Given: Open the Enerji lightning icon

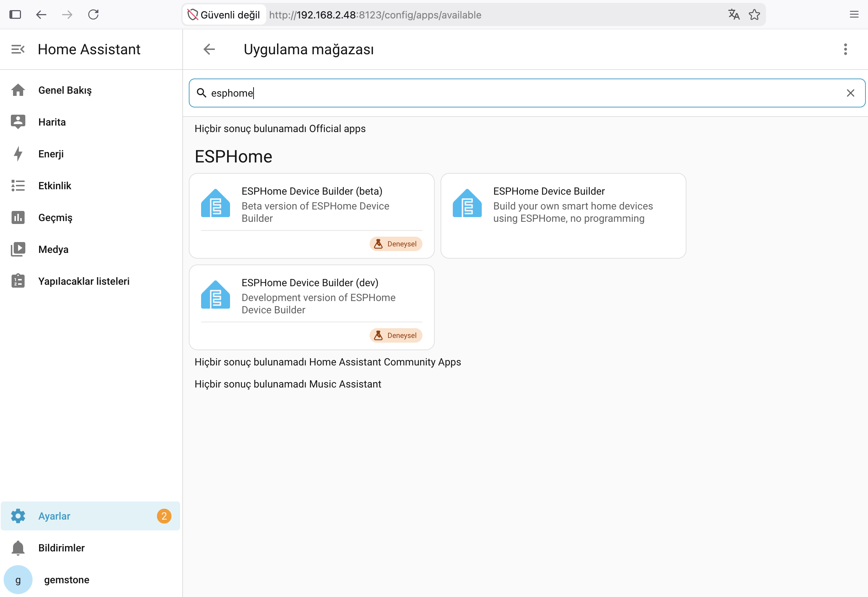Looking at the screenshot, I should coord(18,154).
